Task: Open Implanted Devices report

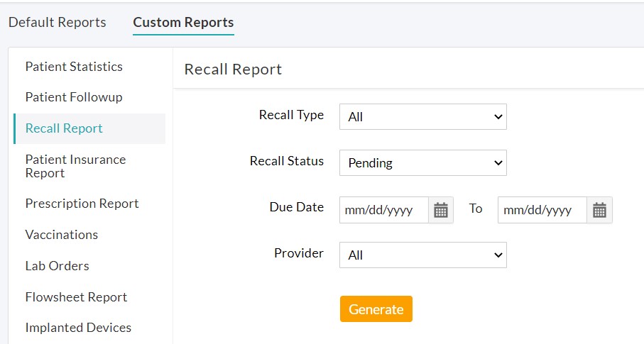Action: (78, 328)
